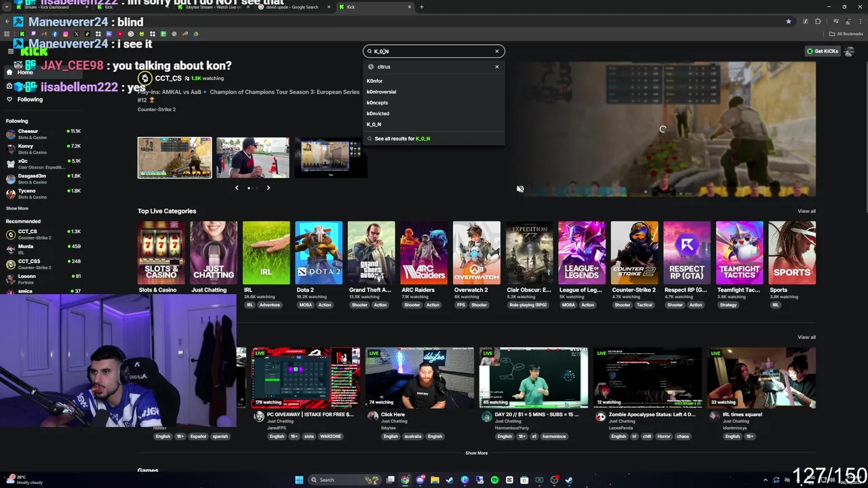This screenshot has height=488, width=868.
Task: Bookmark this page with the star icon
Action: (x=788, y=22)
